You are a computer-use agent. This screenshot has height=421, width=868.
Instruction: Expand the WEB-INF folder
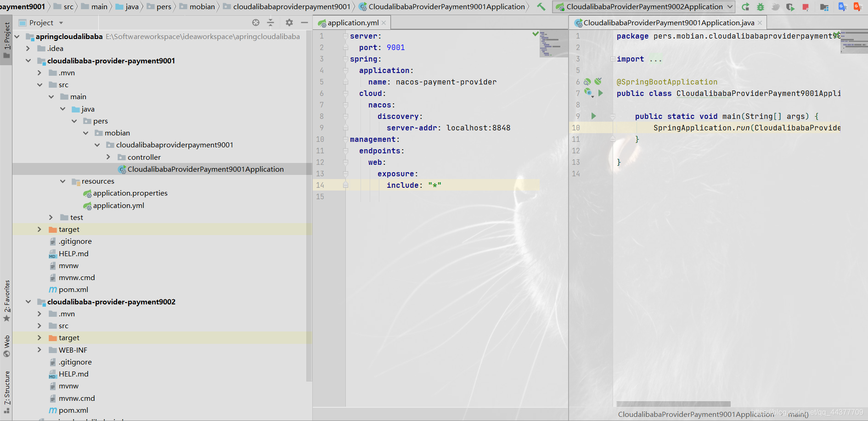coord(39,350)
